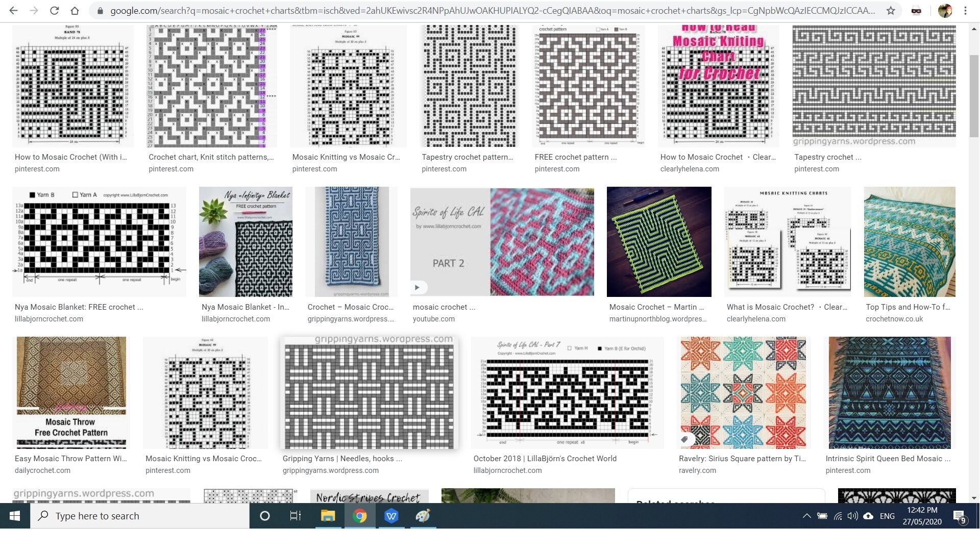The width and height of the screenshot is (980, 551).
Task: Open the Action Center notifications
Action: coord(958,516)
